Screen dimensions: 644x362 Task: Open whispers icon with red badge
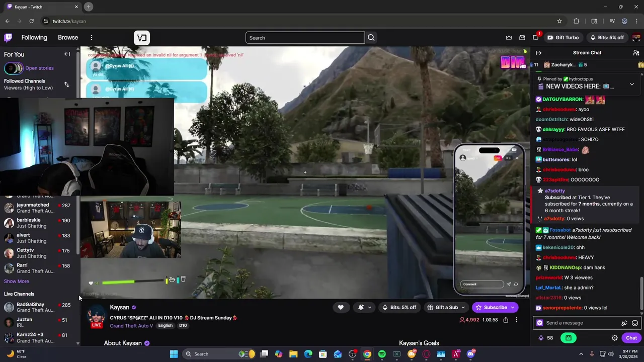(x=536, y=38)
